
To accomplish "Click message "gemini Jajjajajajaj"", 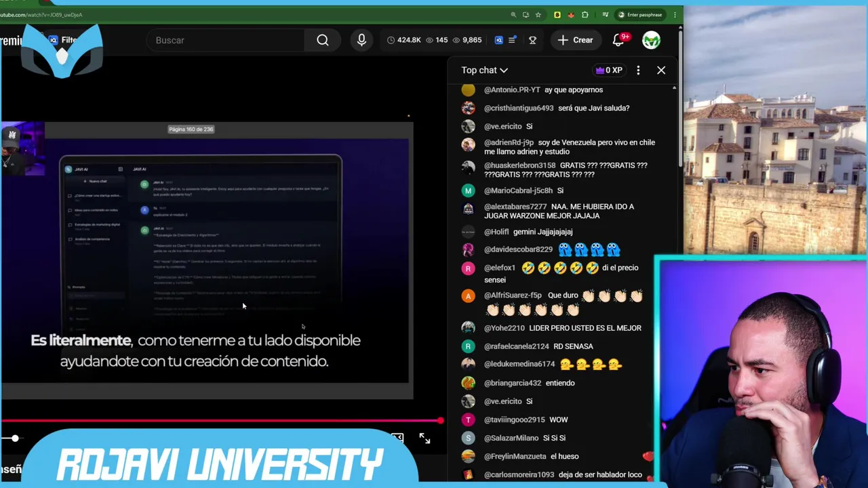I will point(542,232).
